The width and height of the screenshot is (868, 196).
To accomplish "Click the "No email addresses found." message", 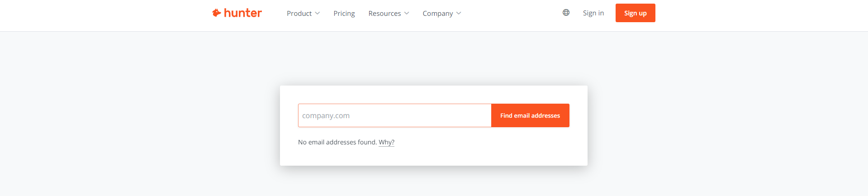I will (x=337, y=142).
